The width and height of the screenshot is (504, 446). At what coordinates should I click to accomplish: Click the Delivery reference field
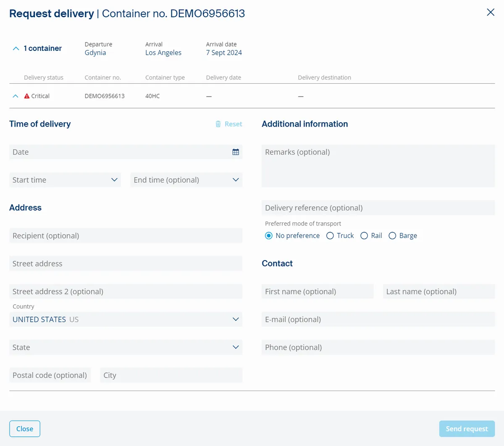(x=378, y=207)
